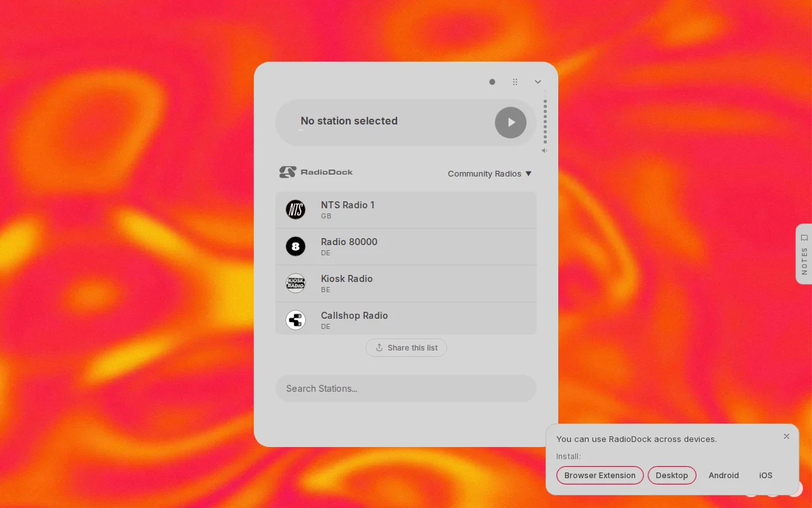Mute audio with the speaker icon
The image size is (812, 508).
coord(544,150)
